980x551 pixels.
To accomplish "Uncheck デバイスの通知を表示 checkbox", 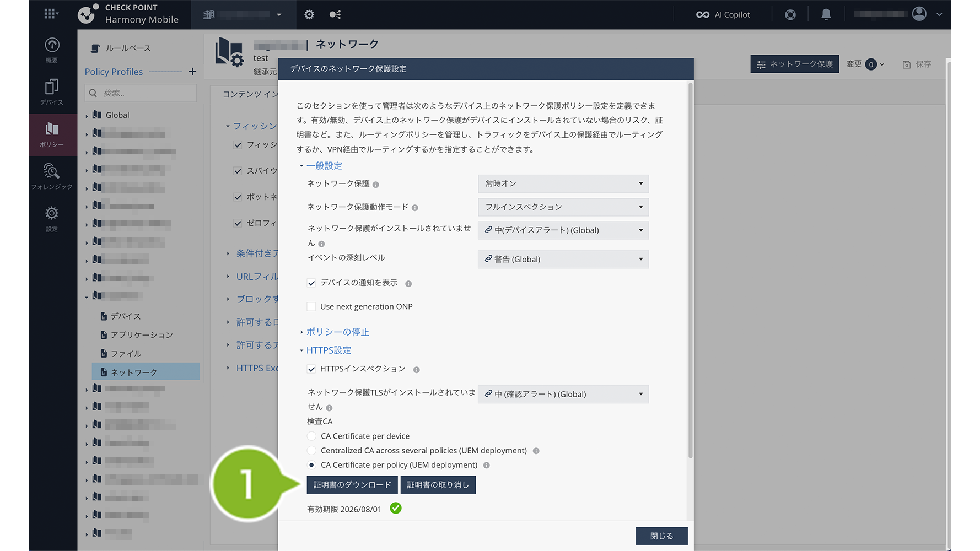I will pyautogui.click(x=311, y=283).
